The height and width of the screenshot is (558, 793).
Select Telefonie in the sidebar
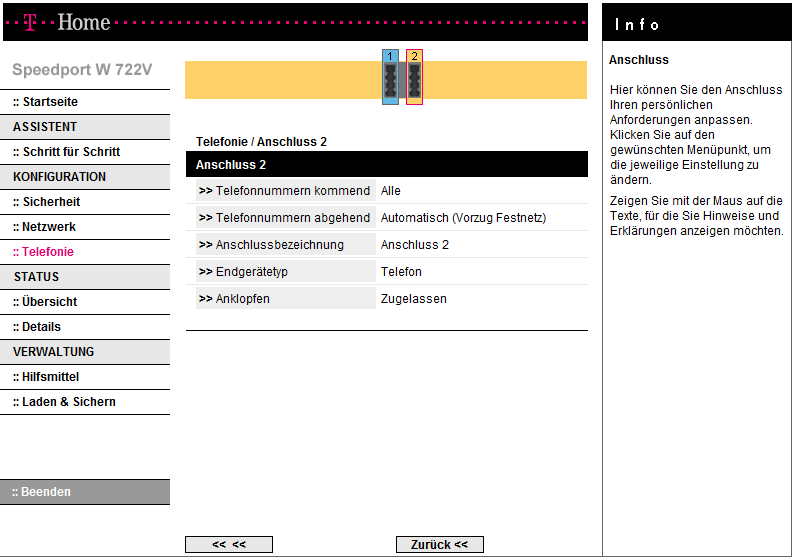[x=43, y=252]
